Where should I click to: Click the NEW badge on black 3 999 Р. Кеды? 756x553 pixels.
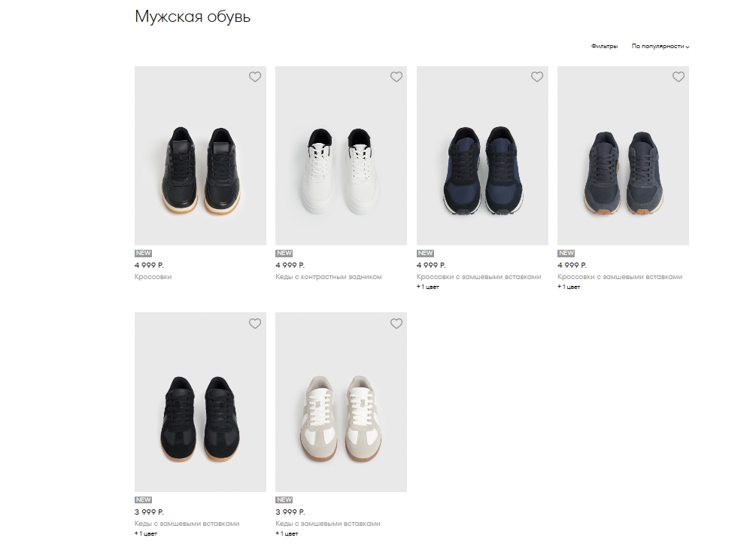pyautogui.click(x=143, y=500)
